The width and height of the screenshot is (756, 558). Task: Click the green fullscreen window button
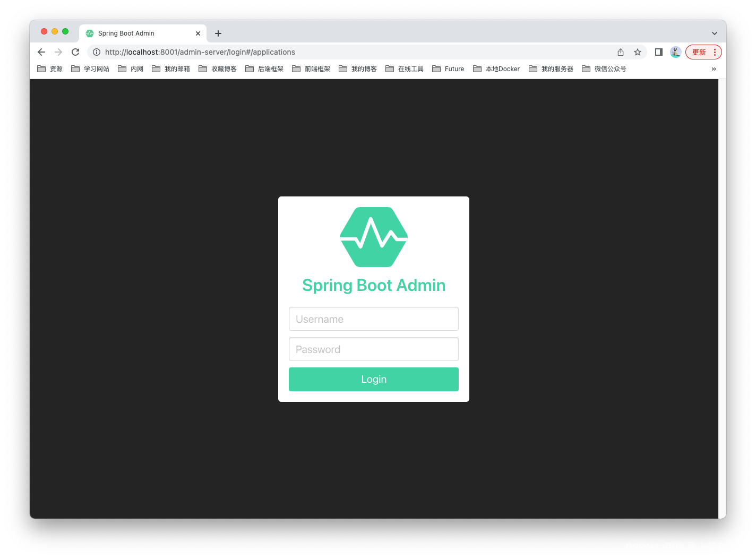click(65, 31)
